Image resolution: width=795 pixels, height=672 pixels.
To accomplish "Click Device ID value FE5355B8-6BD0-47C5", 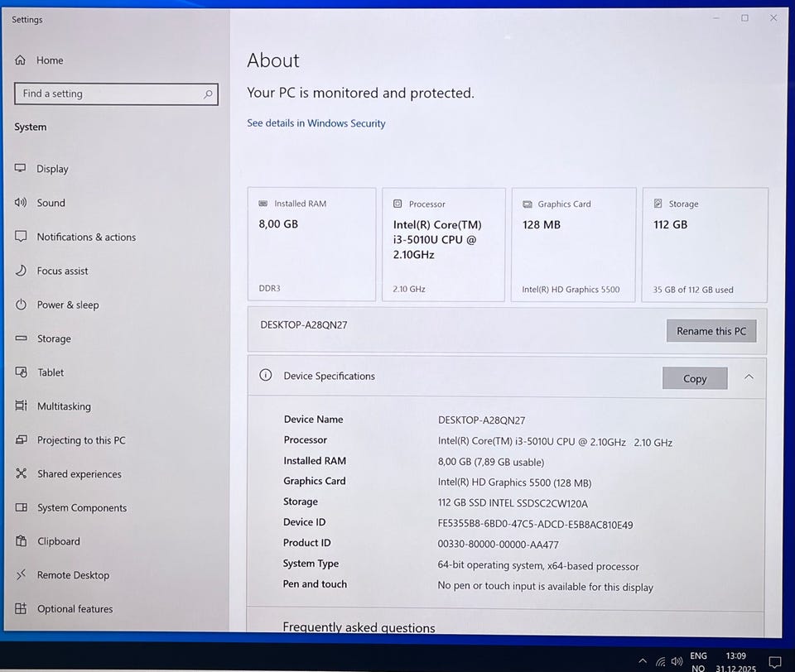I will 536,524.
